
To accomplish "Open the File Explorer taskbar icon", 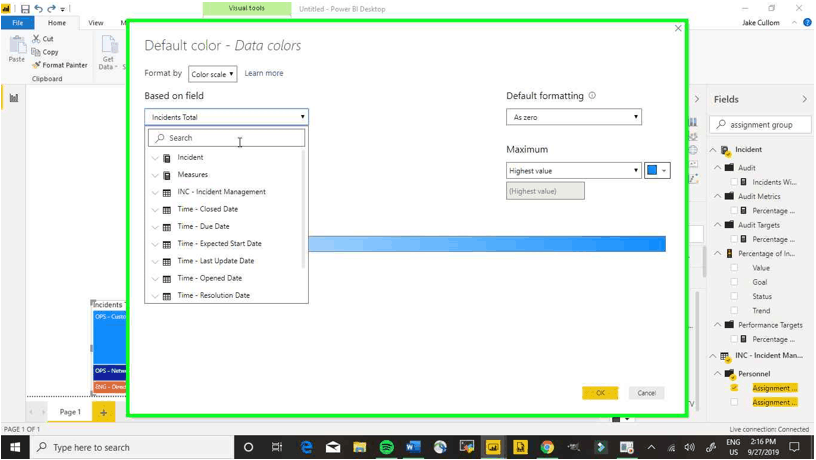I will (360, 447).
